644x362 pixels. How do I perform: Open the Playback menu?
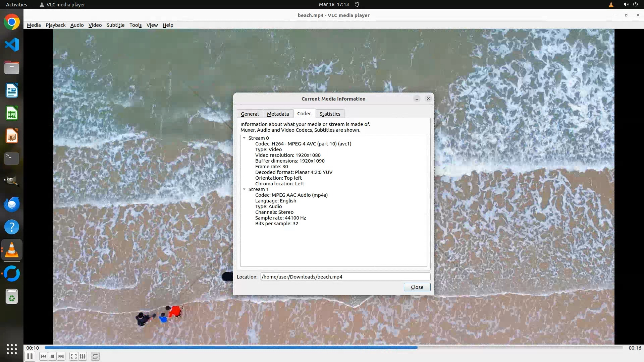55,25
